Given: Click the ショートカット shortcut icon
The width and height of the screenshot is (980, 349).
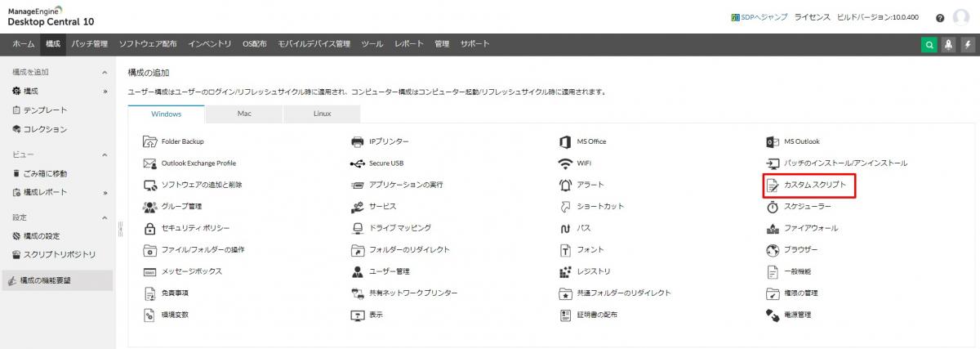Looking at the screenshot, I should (x=564, y=207).
